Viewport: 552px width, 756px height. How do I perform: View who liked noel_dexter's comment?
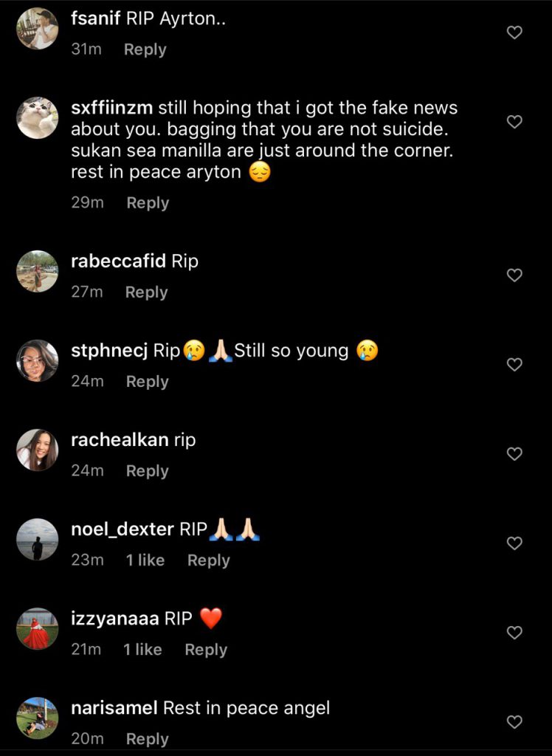pyautogui.click(x=145, y=560)
